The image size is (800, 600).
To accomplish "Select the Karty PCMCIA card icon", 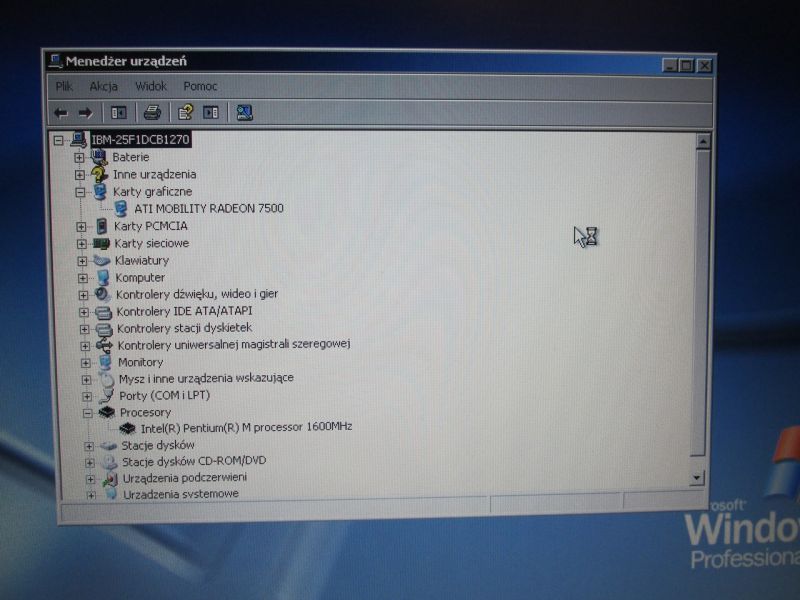I will [102, 226].
